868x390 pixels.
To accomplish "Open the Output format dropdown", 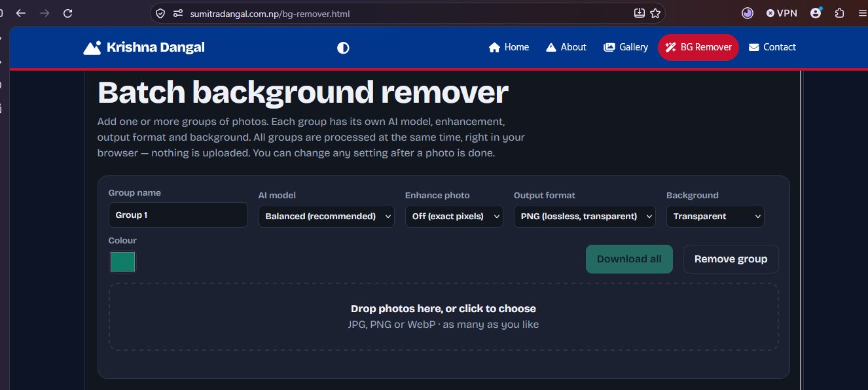I will click(585, 216).
